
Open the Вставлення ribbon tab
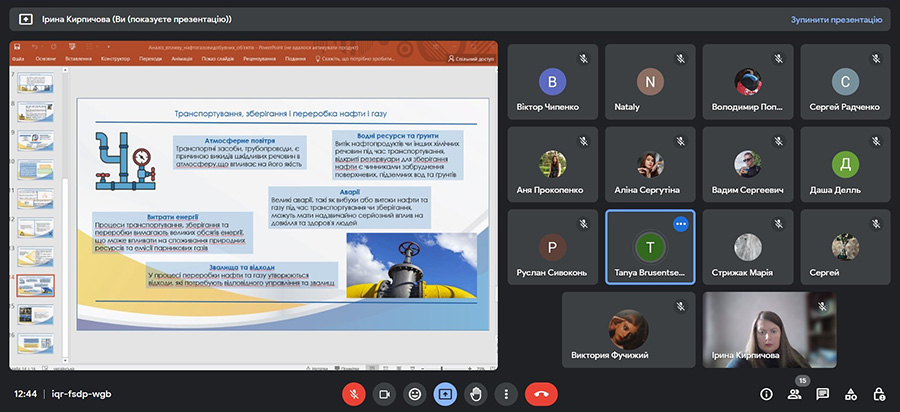pos(79,59)
